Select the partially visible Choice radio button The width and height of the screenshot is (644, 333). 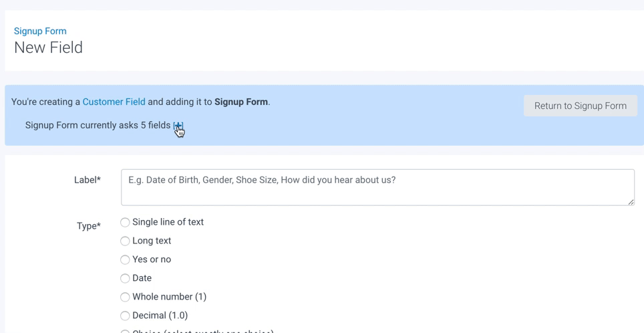125,331
